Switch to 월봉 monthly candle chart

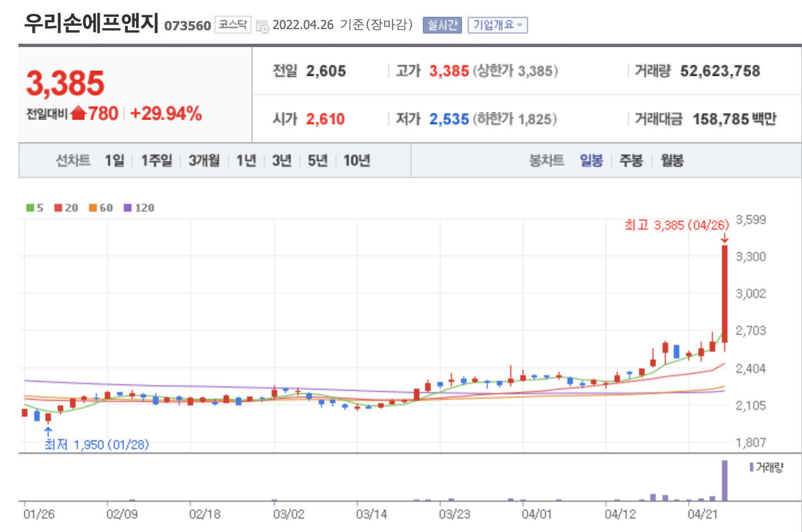pyautogui.click(x=672, y=161)
